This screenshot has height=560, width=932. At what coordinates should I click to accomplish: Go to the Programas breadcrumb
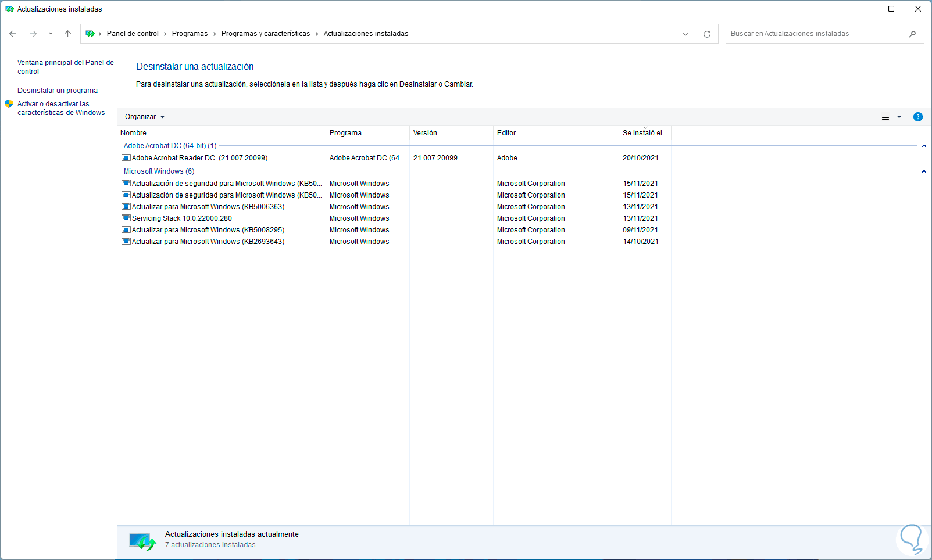tap(190, 34)
